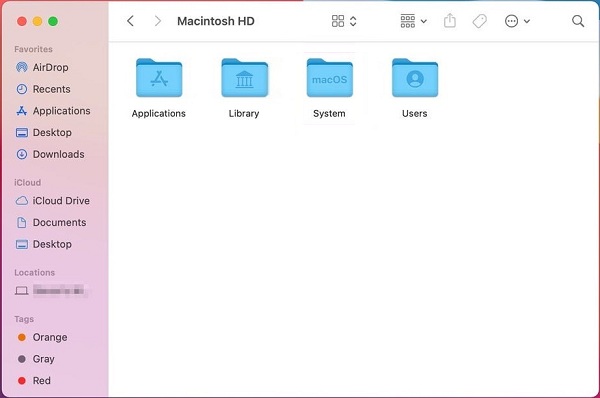Click the Locations section header

pos(34,273)
